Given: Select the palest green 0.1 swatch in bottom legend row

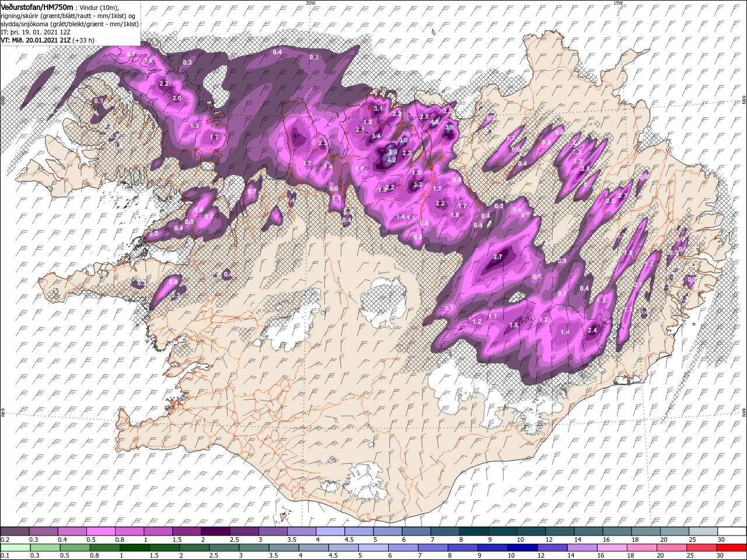Looking at the screenshot, I should tap(15, 547).
